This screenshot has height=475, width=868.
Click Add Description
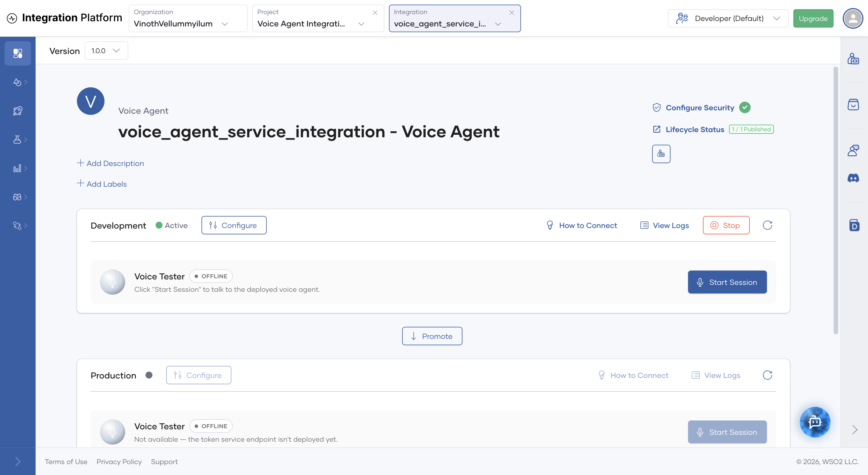pyautogui.click(x=111, y=163)
